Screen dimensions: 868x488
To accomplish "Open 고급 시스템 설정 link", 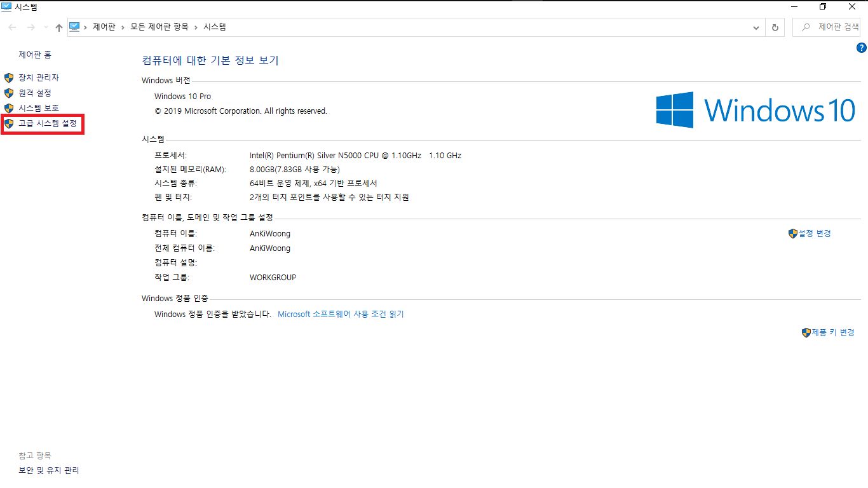I will tap(48, 123).
